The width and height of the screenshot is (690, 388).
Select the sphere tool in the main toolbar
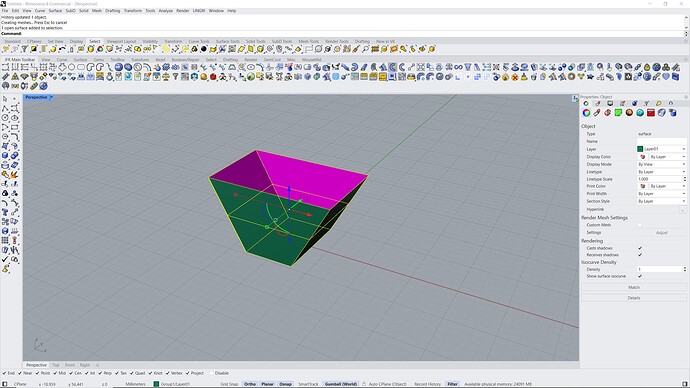point(118,67)
